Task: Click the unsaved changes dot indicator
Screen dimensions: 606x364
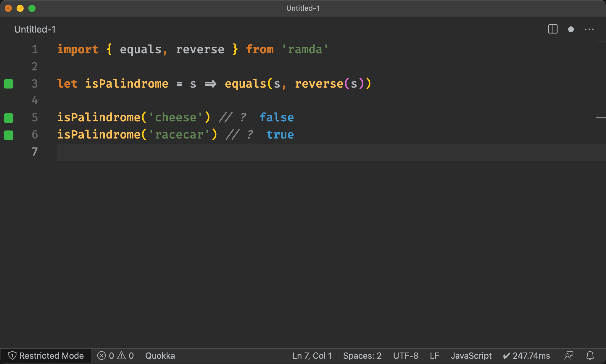Action: click(x=571, y=29)
